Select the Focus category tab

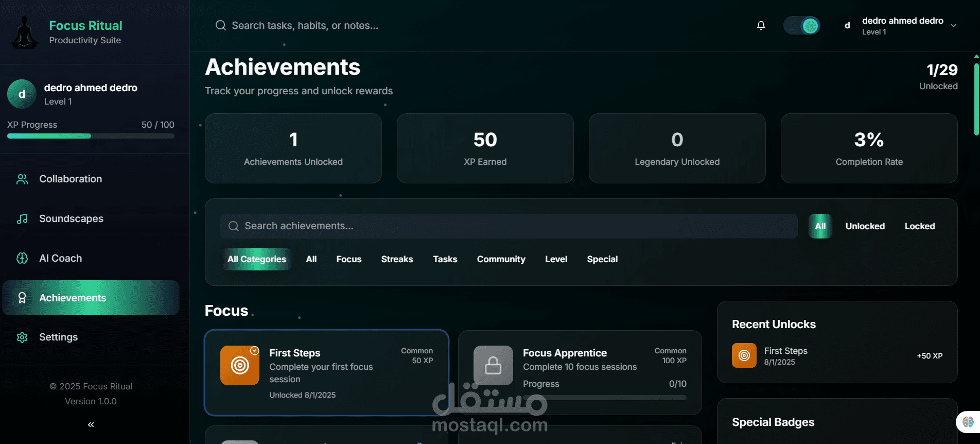[349, 259]
